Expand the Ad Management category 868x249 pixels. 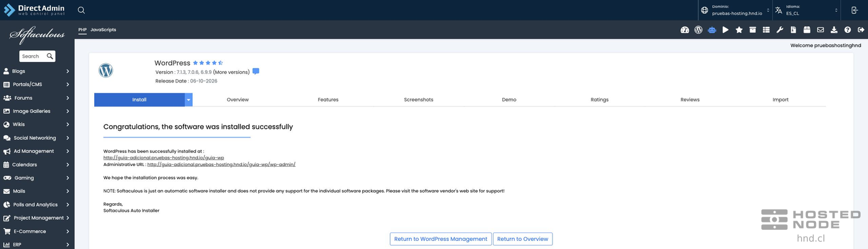[37, 151]
